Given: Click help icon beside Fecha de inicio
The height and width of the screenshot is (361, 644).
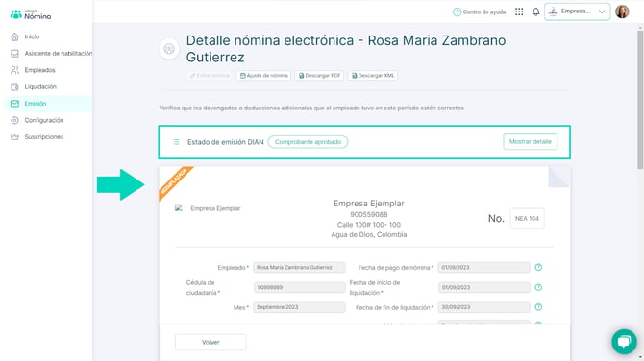Looking at the screenshot, I should (538, 287).
